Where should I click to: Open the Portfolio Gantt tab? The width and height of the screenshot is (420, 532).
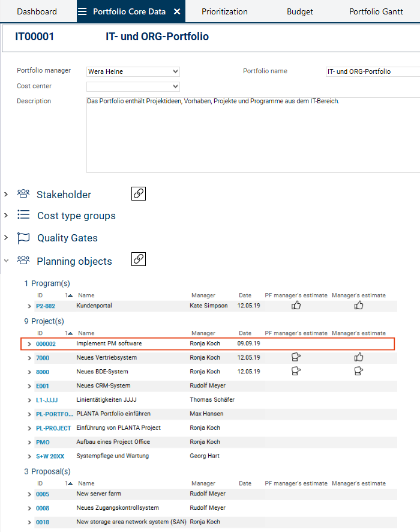point(376,11)
